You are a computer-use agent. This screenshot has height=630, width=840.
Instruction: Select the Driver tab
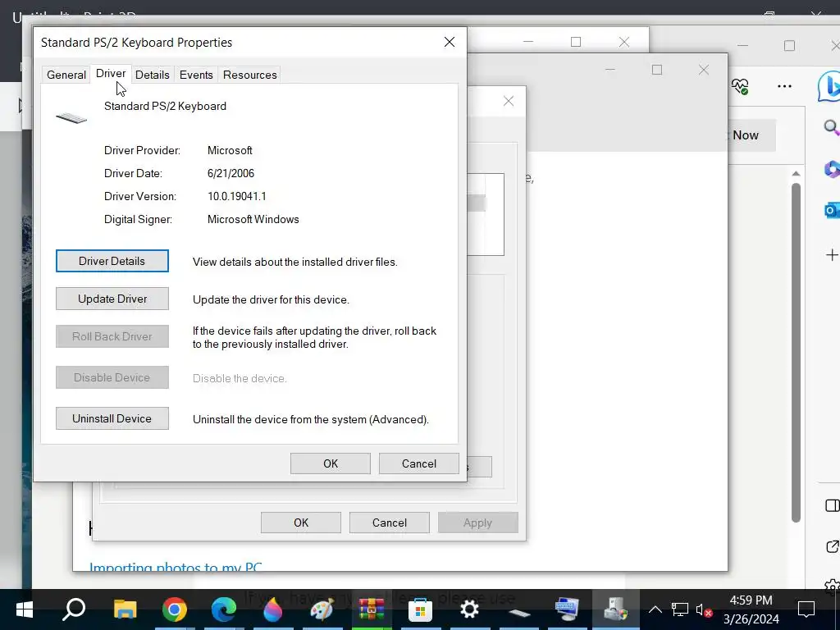(x=111, y=73)
